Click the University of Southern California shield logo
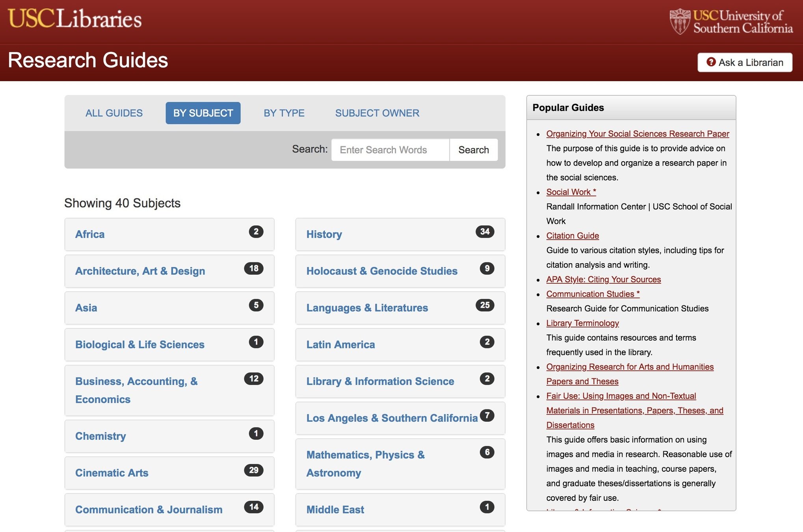Image resolution: width=803 pixels, height=532 pixels. (680, 21)
